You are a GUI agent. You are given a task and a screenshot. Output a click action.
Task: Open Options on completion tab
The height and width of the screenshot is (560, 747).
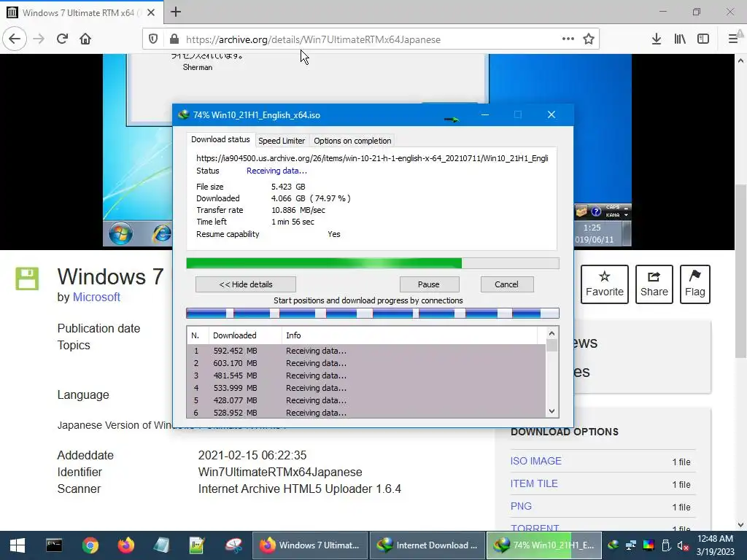tap(352, 141)
